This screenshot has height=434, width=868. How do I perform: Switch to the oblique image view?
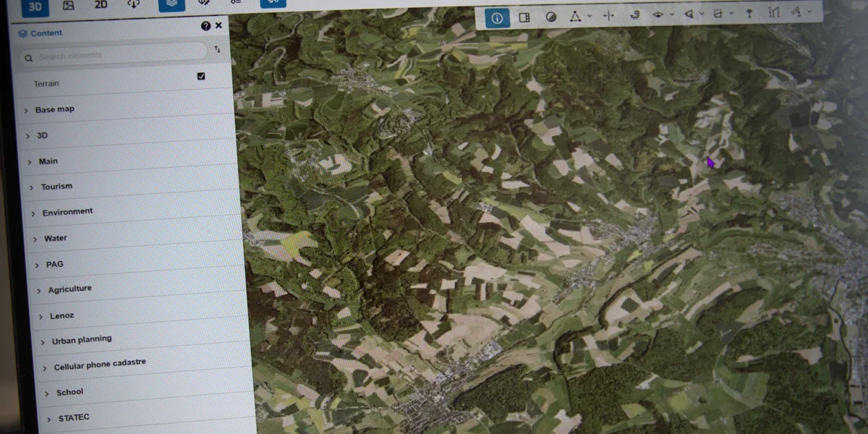pos(68,5)
